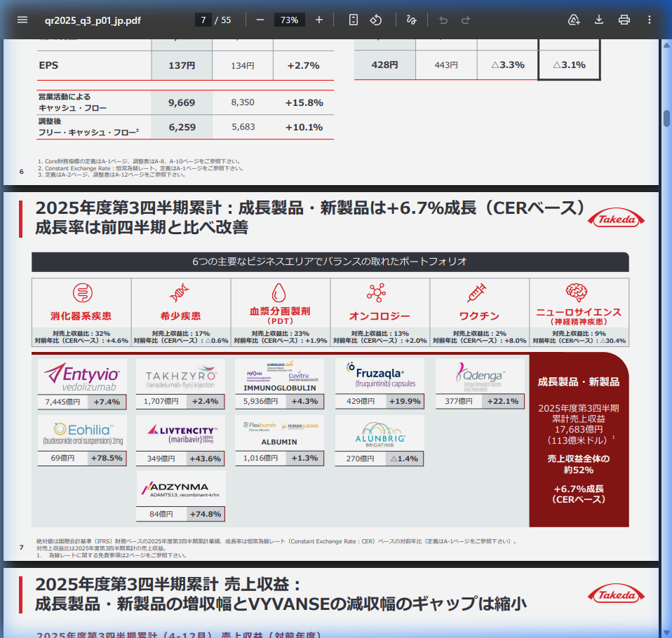Select the file name qr2025_q3_p01_jp.pdf

click(x=93, y=20)
